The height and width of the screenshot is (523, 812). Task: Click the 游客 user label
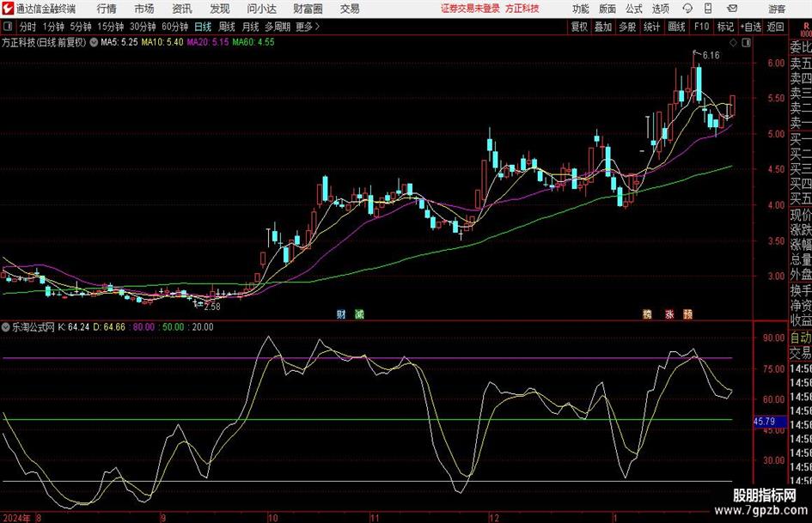(776, 9)
